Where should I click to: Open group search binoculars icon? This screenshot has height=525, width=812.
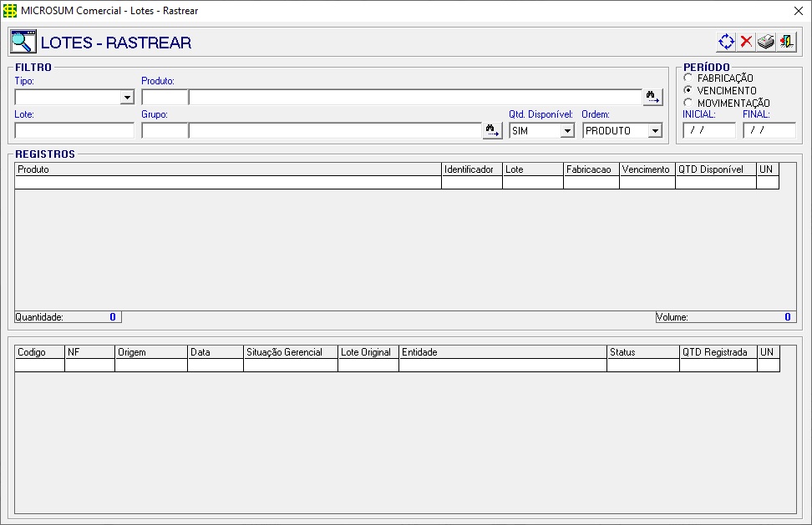[493, 130]
